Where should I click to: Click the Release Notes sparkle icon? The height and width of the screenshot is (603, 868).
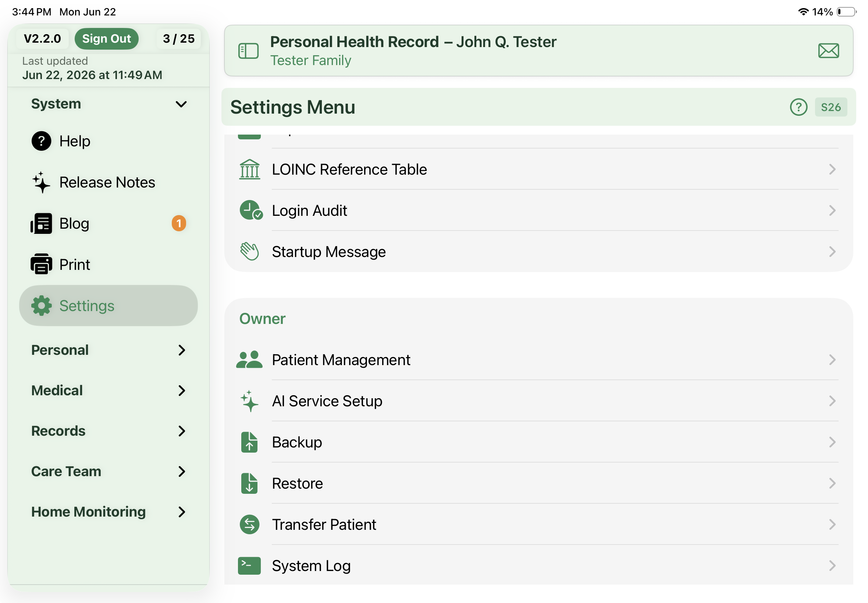click(41, 182)
